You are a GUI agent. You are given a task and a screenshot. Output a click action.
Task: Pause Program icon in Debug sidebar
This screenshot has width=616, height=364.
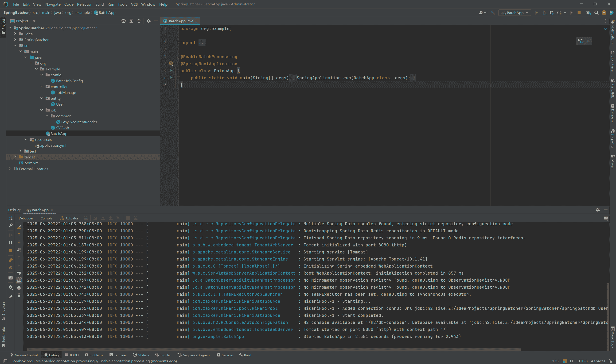click(11, 243)
